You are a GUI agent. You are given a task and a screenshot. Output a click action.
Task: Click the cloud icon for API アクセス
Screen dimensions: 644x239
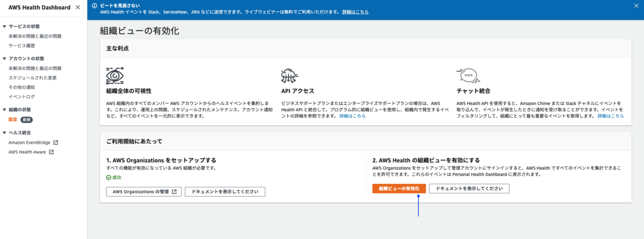(x=290, y=75)
